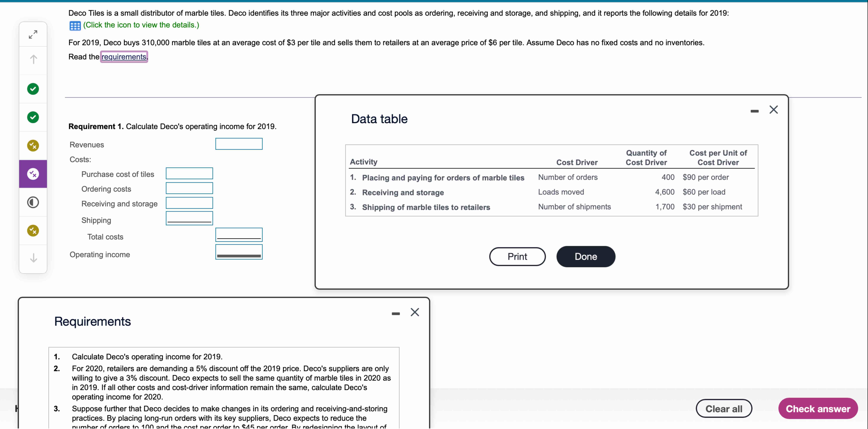Click the Ordering costs input field
Image resolution: width=868 pixels, height=429 pixels.
189,189
